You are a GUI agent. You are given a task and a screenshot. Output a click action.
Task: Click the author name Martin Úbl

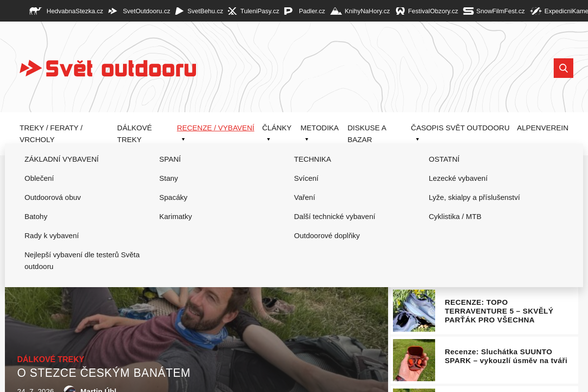click(x=98, y=390)
